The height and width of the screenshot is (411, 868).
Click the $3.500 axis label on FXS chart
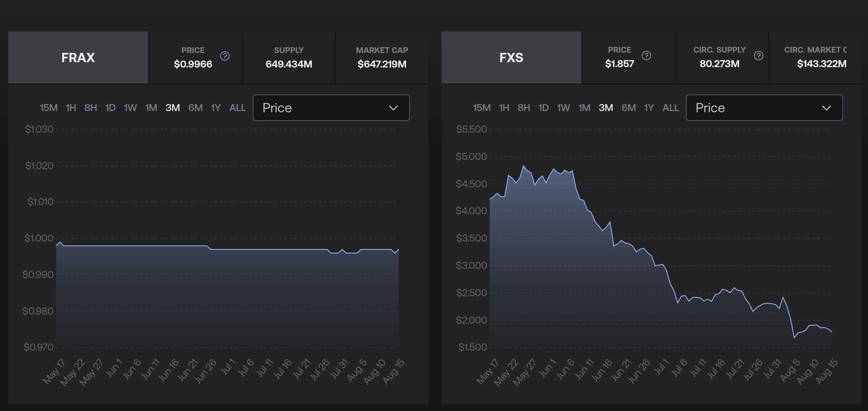click(x=471, y=238)
